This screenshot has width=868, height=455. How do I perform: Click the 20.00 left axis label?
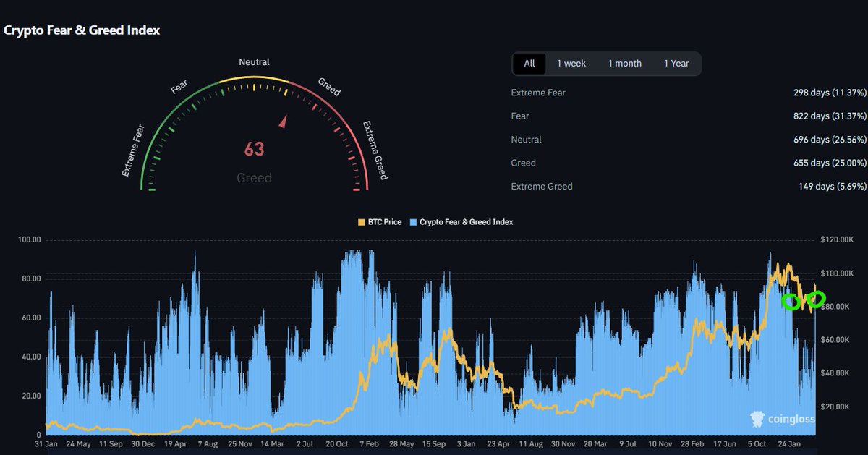click(30, 396)
